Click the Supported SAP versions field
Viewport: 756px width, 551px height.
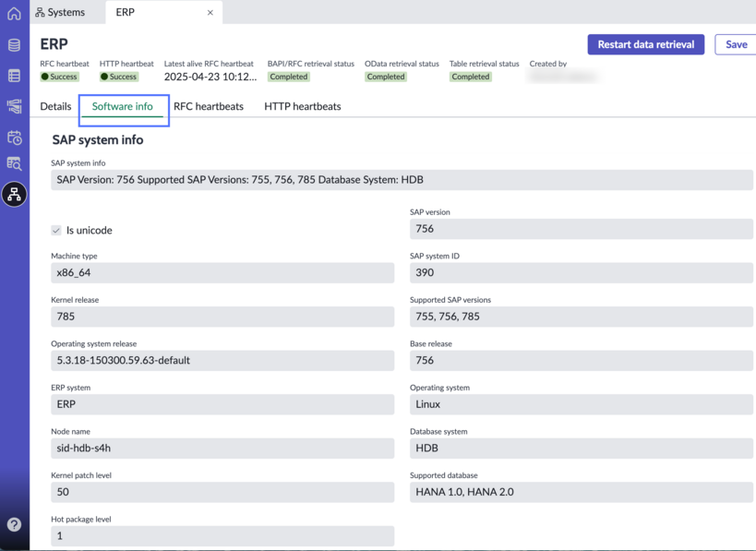pos(581,317)
